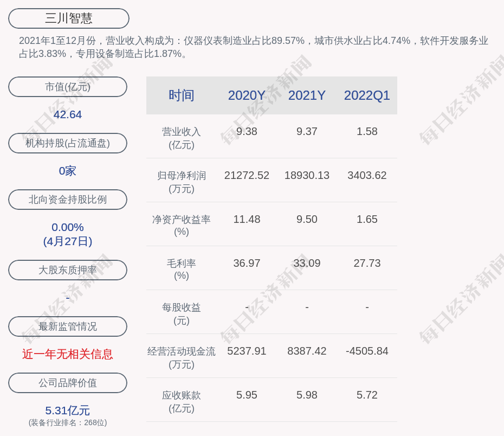This screenshot has height=436, width=504.
Task: Click the 大股东质押率 label pill
Action: 68,270
